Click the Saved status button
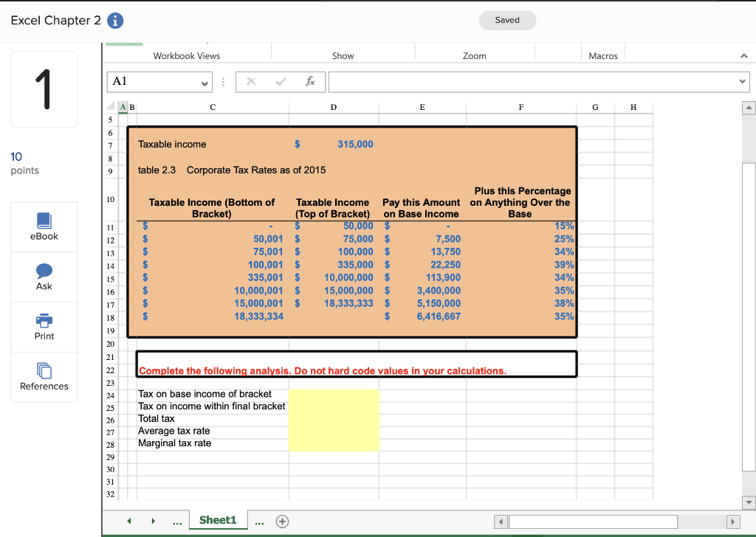The height and width of the screenshot is (537, 756). 507,21
